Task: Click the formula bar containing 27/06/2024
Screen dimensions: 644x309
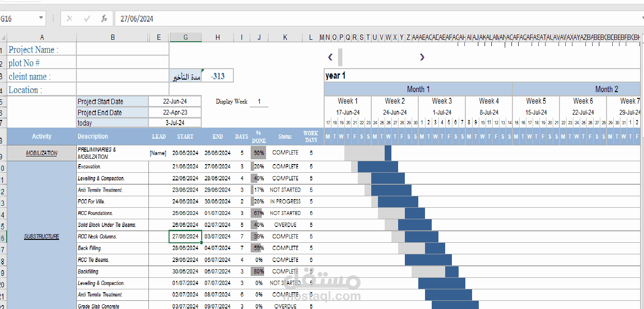Action: [x=377, y=19]
